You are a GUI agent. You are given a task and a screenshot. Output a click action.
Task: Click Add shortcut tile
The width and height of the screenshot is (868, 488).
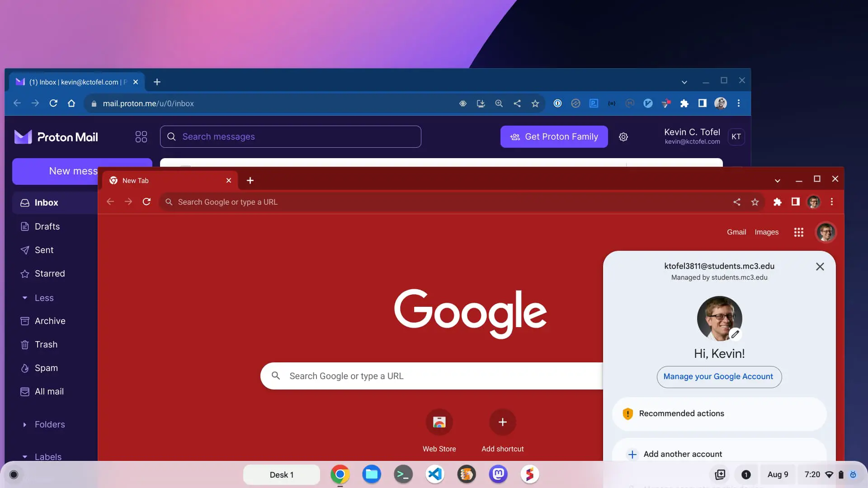click(x=502, y=431)
